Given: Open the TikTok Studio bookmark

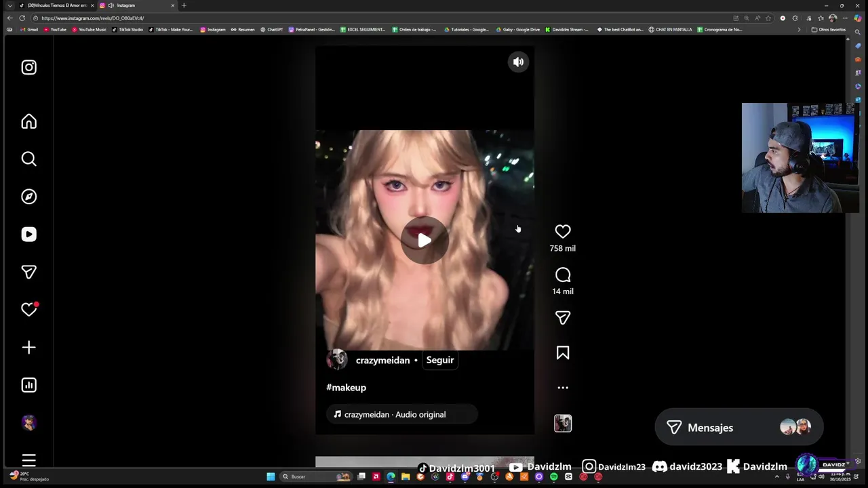Looking at the screenshot, I should [x=127, y=30].
